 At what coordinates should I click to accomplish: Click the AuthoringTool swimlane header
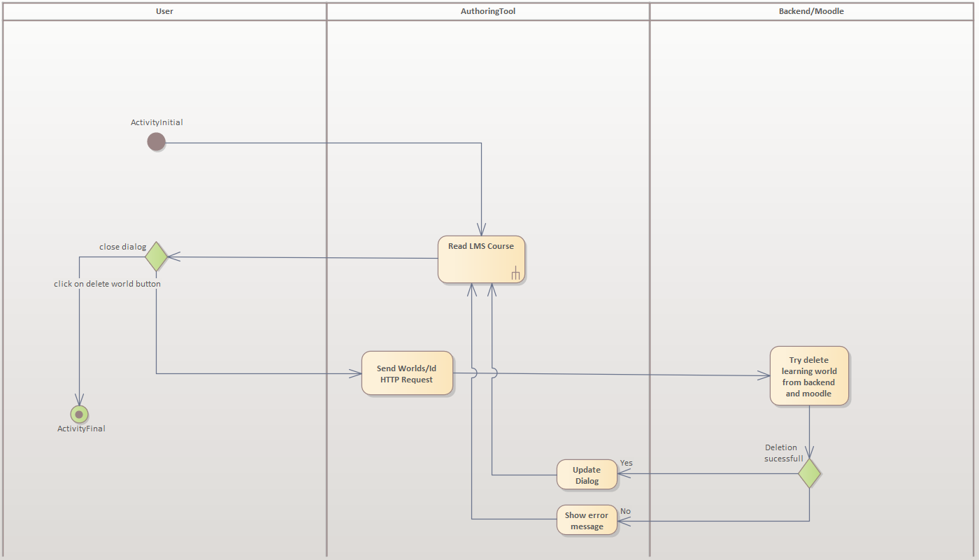(x=487, y=10)
